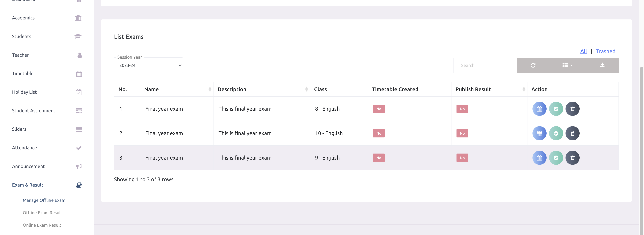
Task: Delete the exam for 9 - English
Action: 573,158
